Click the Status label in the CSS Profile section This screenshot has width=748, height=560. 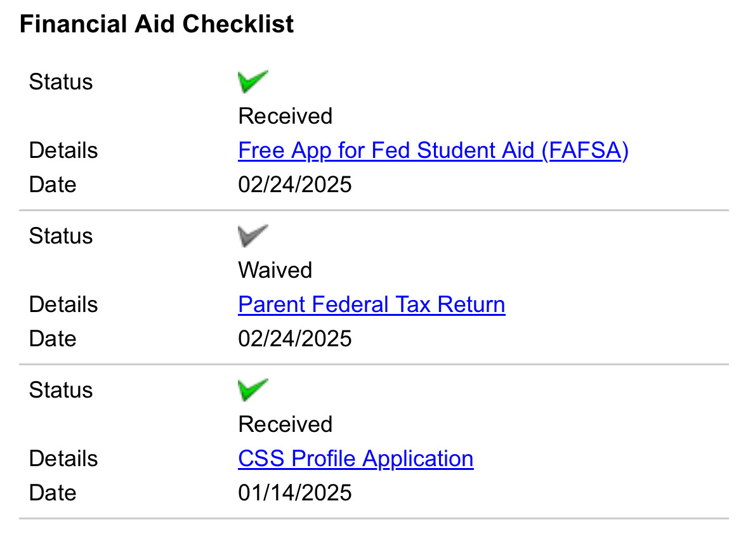(60, 390)
